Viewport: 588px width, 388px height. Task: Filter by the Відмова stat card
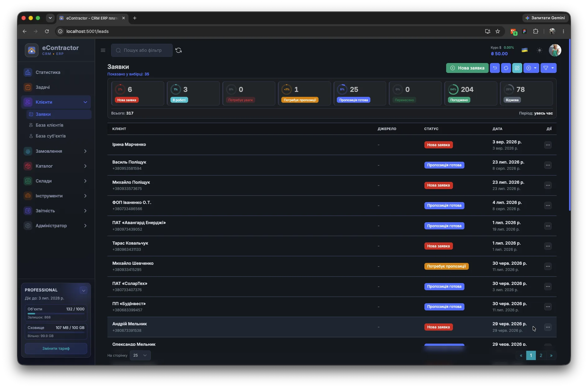tap(526, 93)
